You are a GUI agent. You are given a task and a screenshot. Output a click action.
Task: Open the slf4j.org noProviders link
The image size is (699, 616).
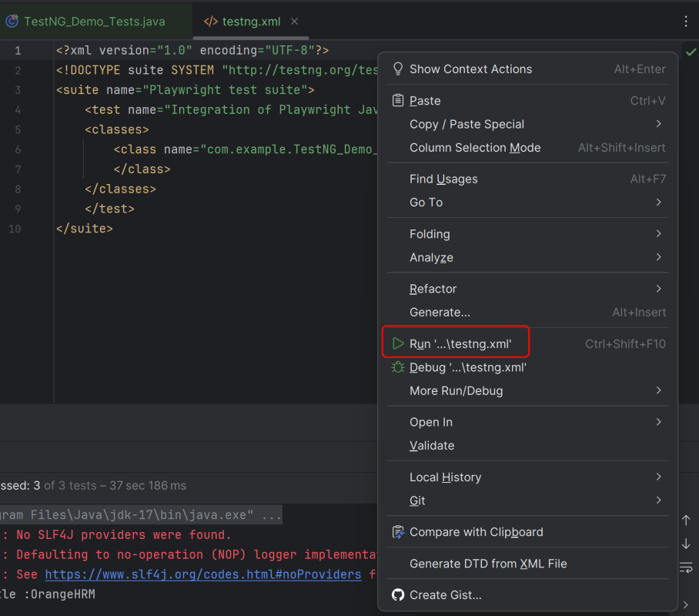point(203,574)
